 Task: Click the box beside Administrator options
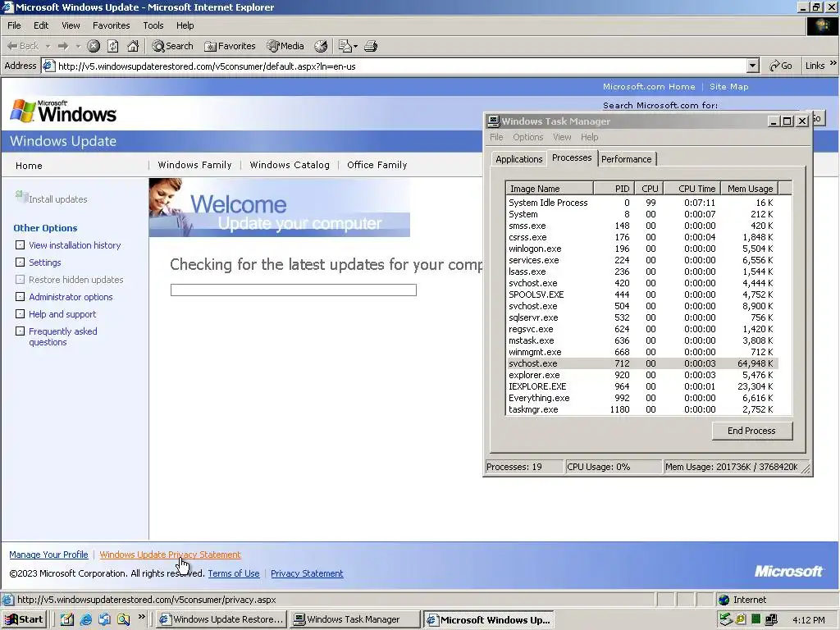coord(20,296)
